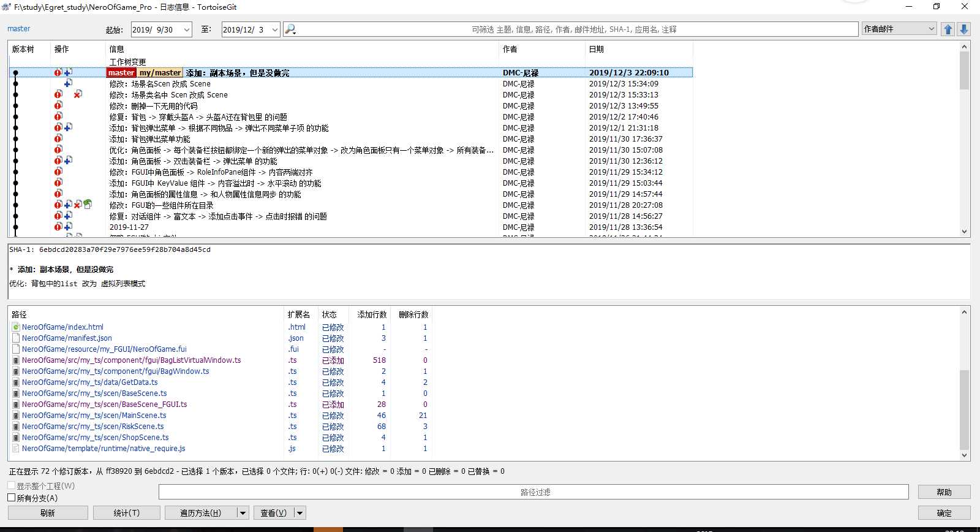Viewport: 980px width, 532px height.
Task: Click the red master branch label
Action: tap(121, 73)
